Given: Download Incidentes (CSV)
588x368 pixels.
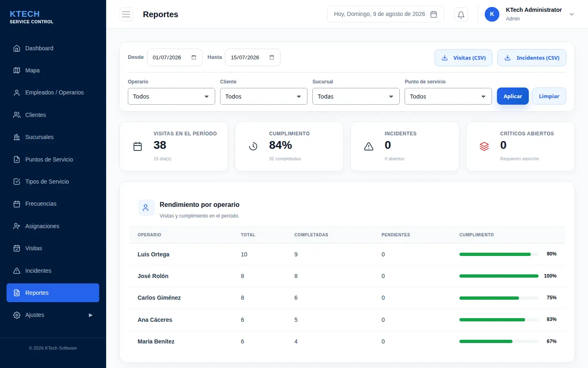Looking at the screenshot, I should pyautogui.click(x=532, y=58).
